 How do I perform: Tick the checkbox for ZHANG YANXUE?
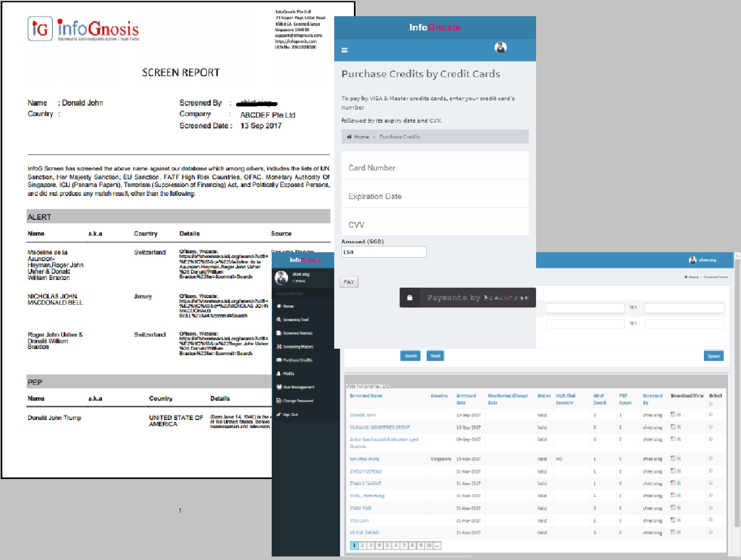(711, 483)
